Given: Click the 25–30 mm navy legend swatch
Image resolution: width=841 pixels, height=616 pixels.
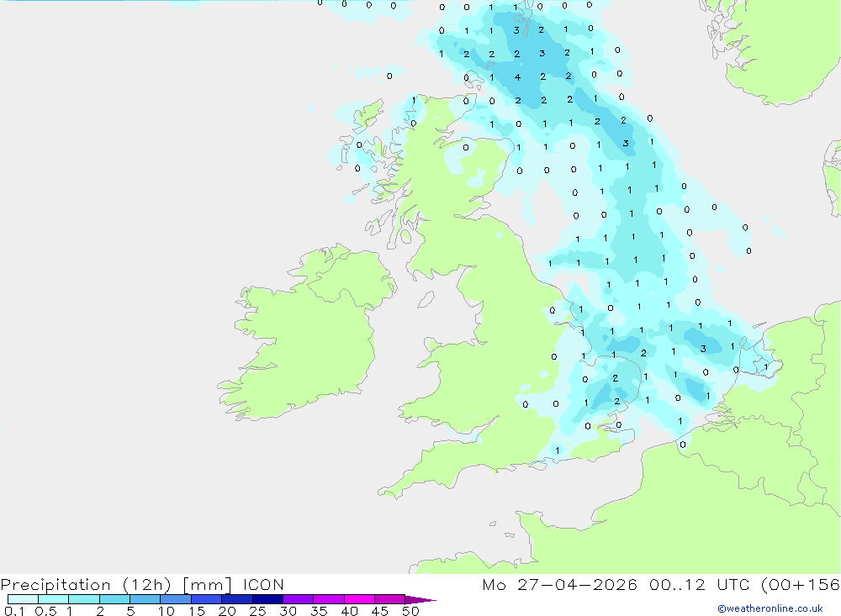Looking at the screenshot, I should click(267, 599).
